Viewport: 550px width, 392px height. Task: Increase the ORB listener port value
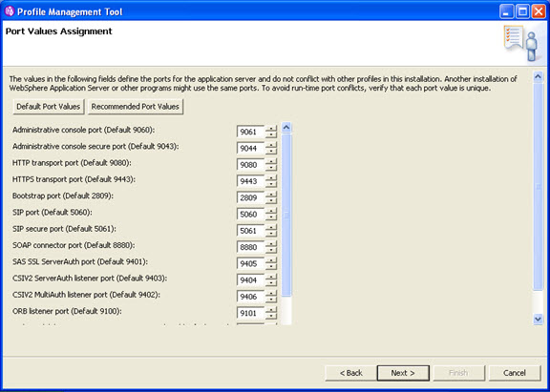[x=271, y=310]
